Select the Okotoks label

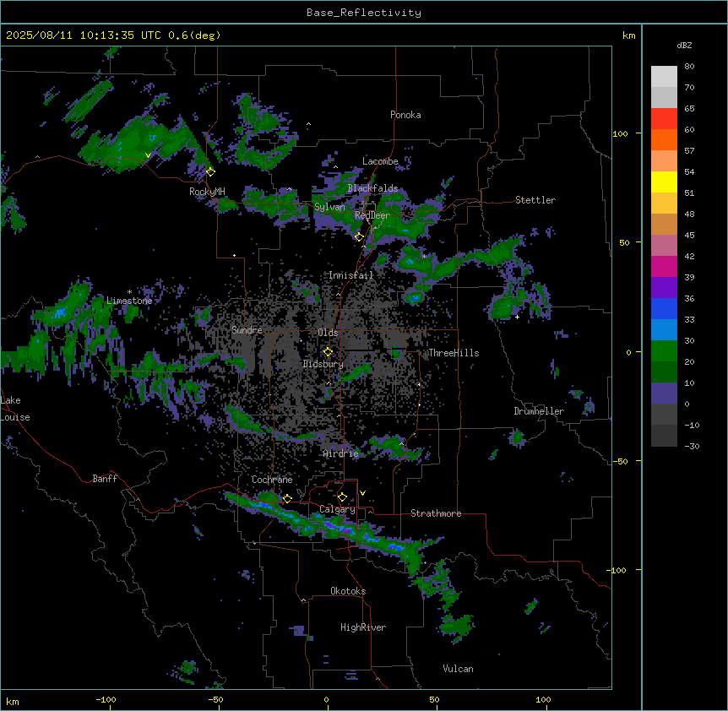(348, 591)
